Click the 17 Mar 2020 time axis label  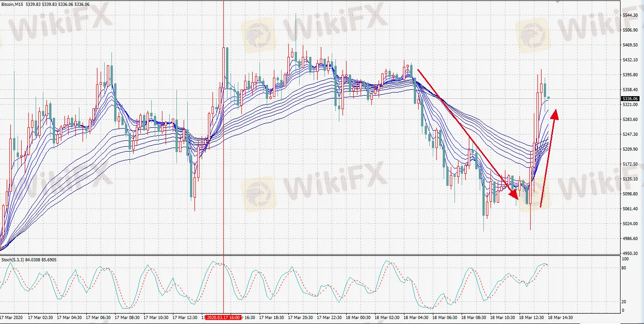(11, 317)
